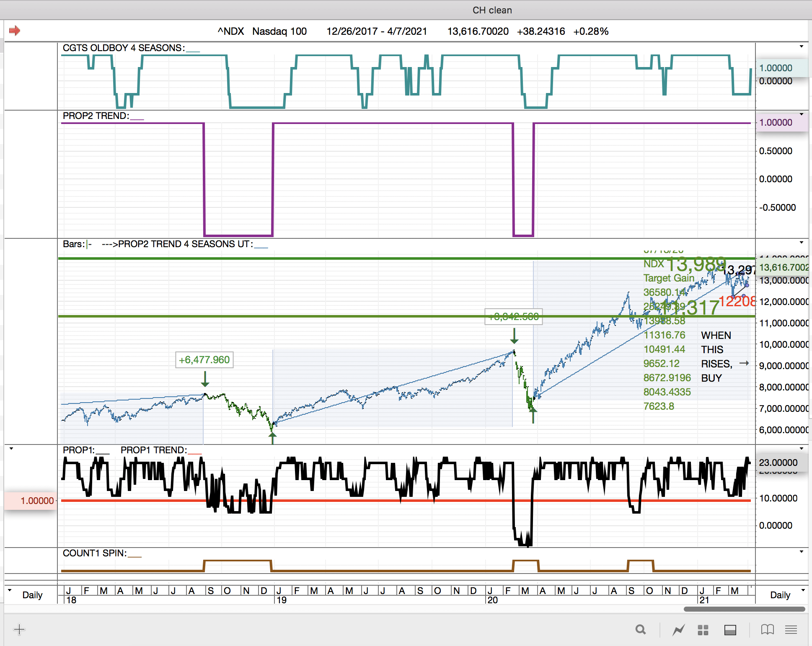Click the PROP1 TREND legend label
This screenshot has height=646, width=812.
(x=153, y=450)
